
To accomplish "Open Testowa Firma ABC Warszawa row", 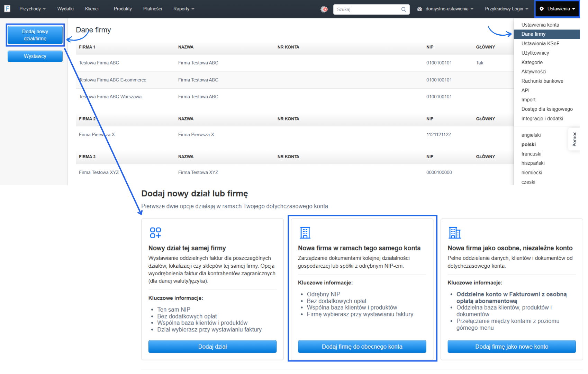I will tap(295, 97).
